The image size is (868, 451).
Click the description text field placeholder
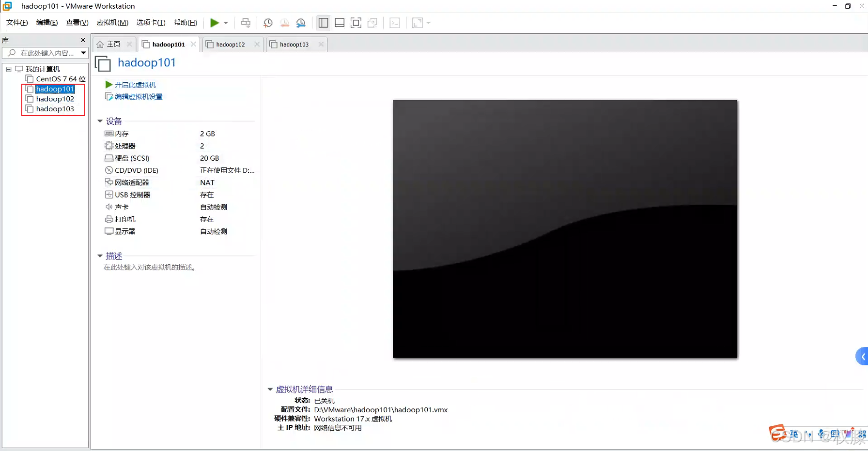[x=151, y=267]
